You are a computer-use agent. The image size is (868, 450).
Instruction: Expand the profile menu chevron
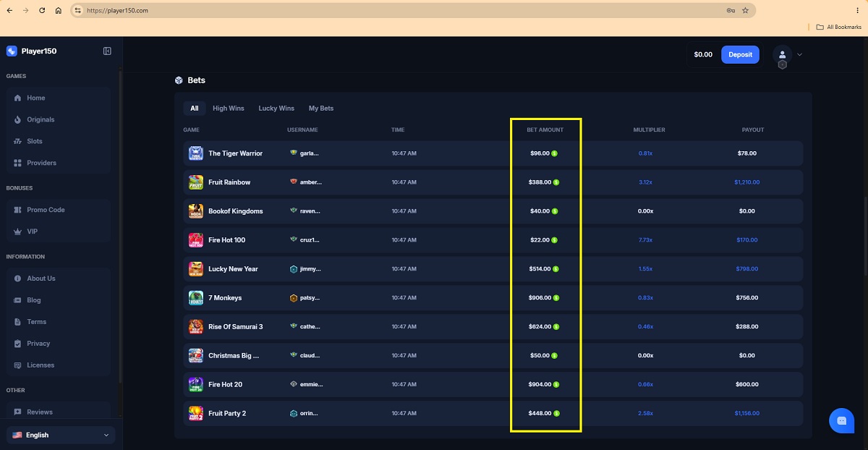coord(799,54)
